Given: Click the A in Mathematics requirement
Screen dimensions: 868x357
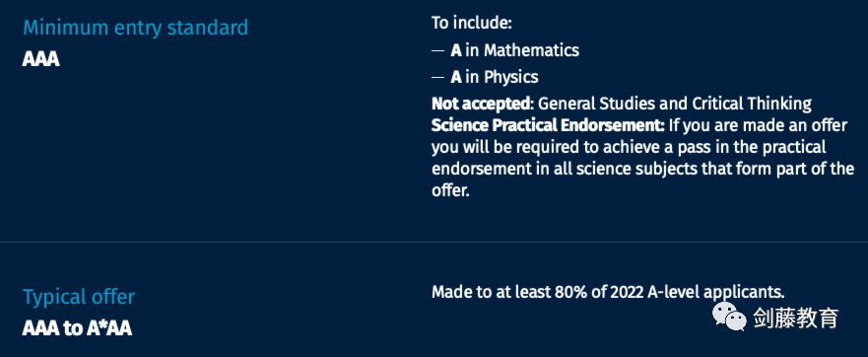Looking at the screenshot, I should [x=515, y=50].
